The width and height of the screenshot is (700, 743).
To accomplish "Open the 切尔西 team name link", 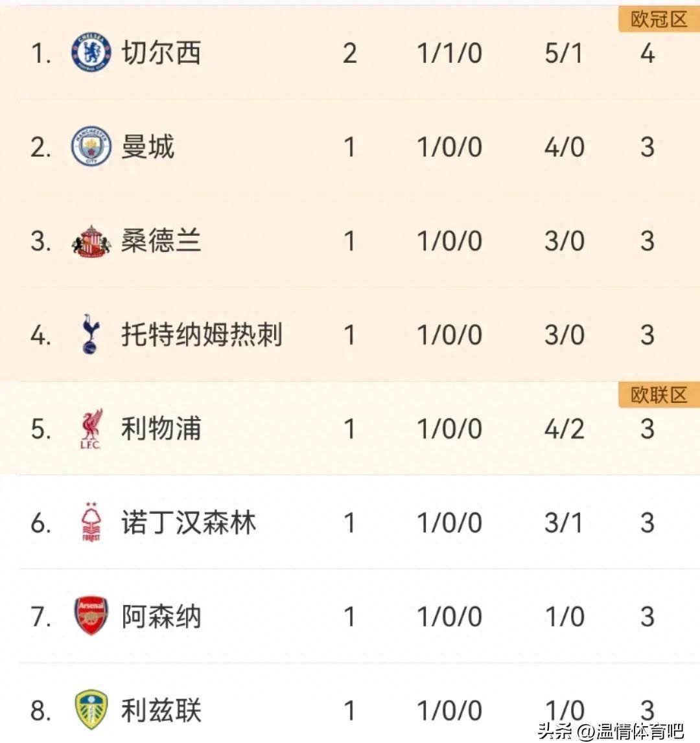I will point(161,52).
